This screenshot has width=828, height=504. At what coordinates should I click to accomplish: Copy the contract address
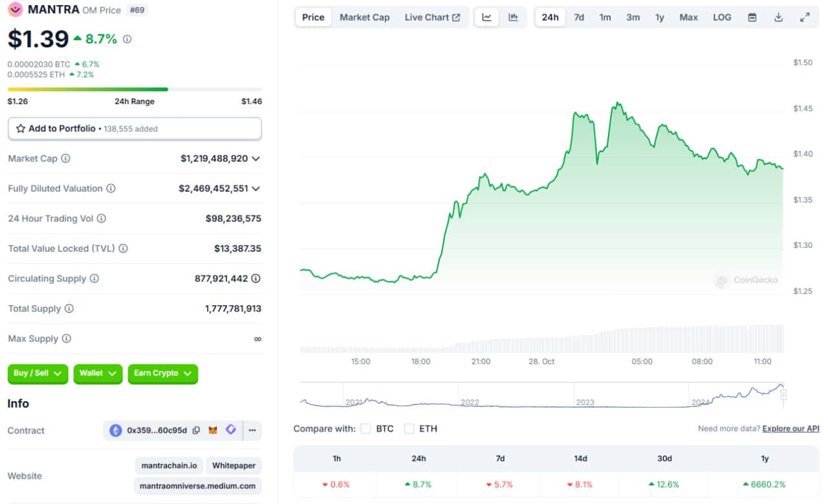pyautogui.click(x=196, y=430)
